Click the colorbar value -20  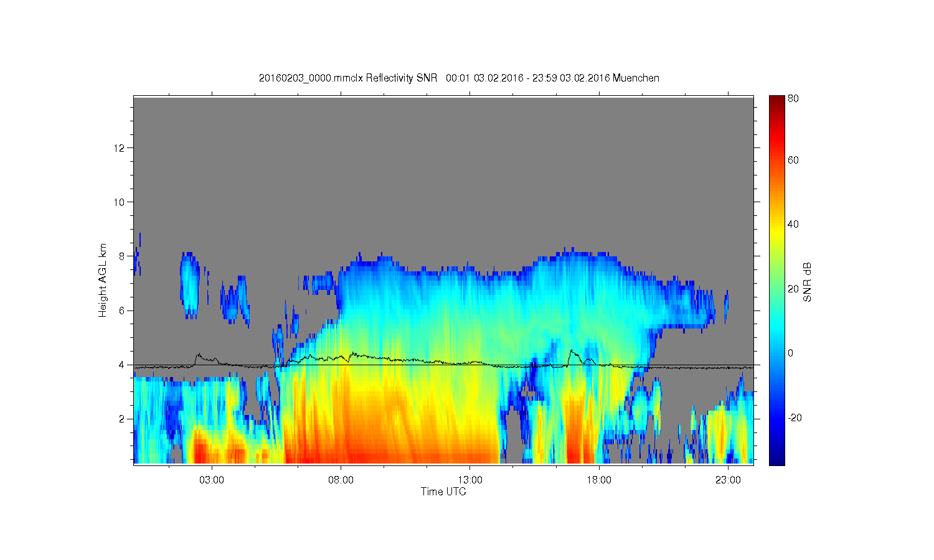coord(795,418)
